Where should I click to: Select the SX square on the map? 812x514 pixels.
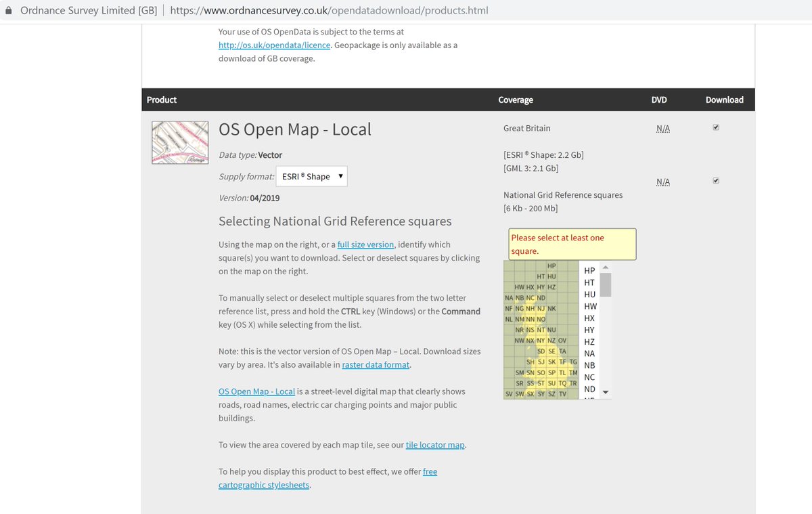point(531,394)
